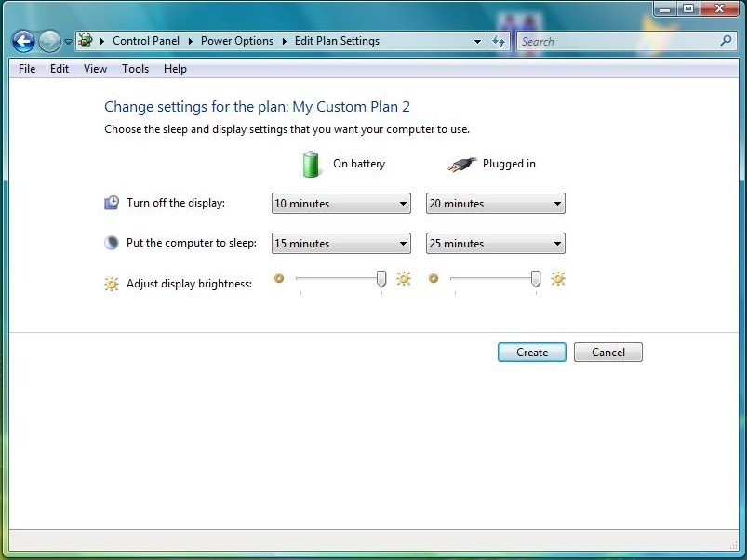Open the address bar history dropdown
This screenshot has width=747, height=560.
click(x=477, y=42)
